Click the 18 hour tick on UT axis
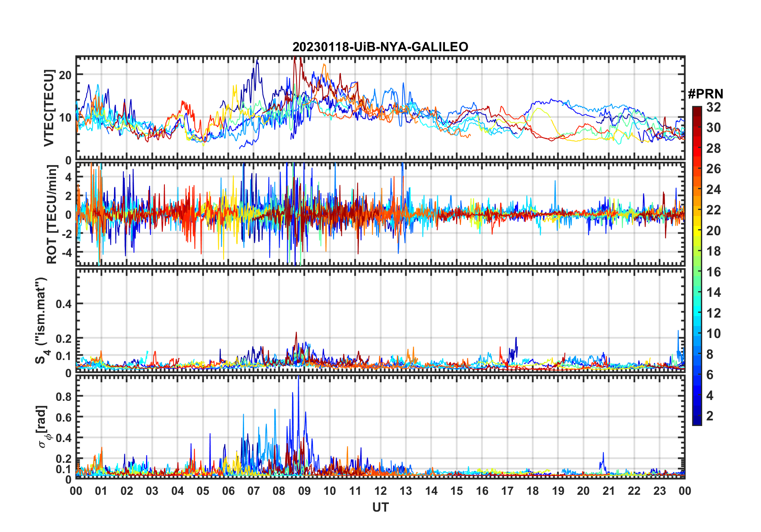 (533, 491)
